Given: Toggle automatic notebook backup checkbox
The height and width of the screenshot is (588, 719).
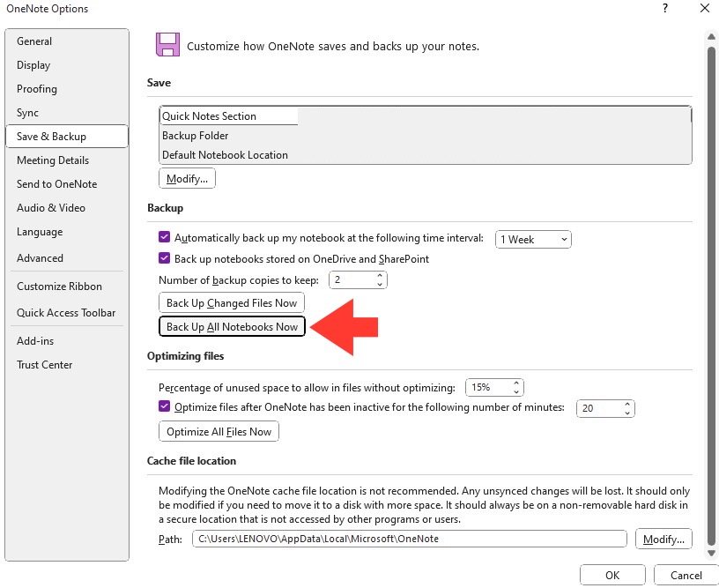Looking at the screenshot, I should [x=164, y=237].
